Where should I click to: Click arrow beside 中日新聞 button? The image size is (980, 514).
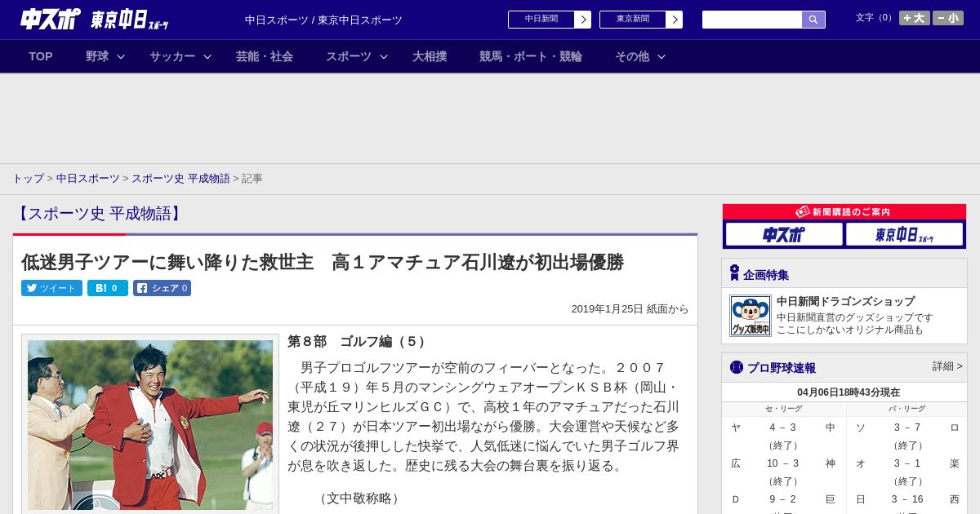pyautogui.click(x=583, y=20)
